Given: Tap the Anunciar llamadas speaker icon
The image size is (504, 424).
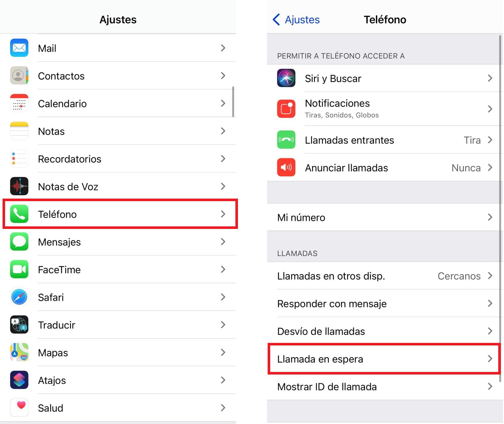Looking at the screenshot, I should pos(286,167).
